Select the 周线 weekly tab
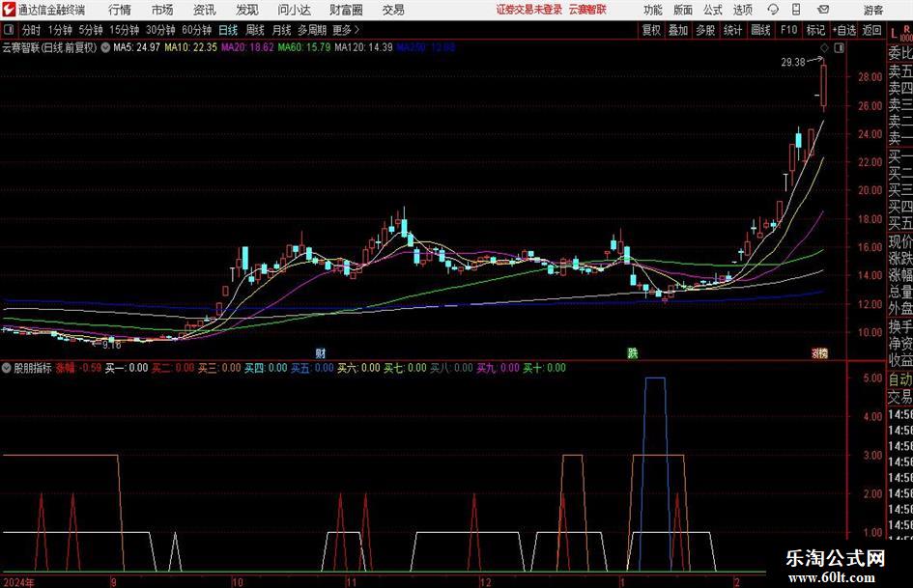Screen dimensions: 913x588 254,30
